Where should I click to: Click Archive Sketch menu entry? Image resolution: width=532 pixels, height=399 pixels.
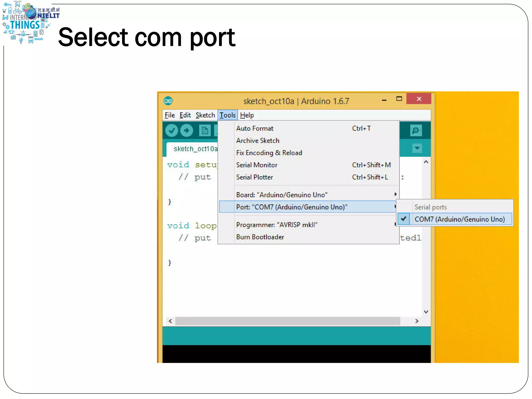point(258,141)
